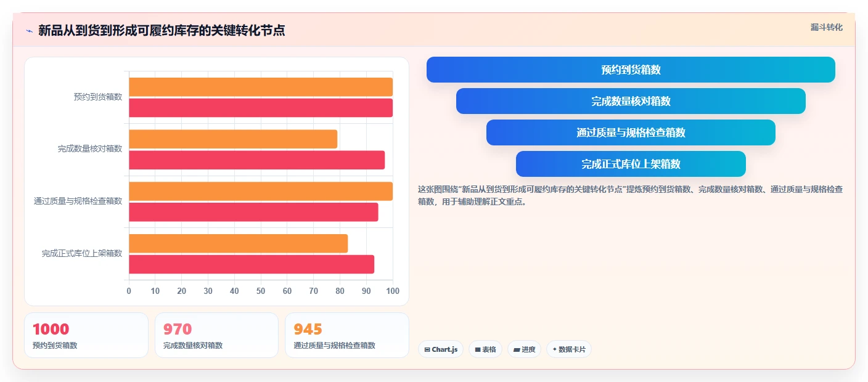Image resolution: width=868 pixels, height=382 pixels.
Task: Open the 1000 预约到货箱数 stat card
Action: point(86,335)
